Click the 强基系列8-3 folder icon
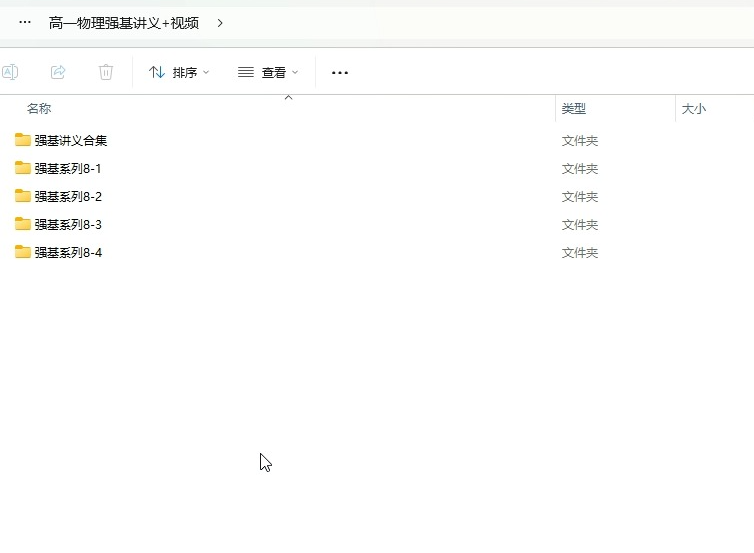 [x=23, y=224]
